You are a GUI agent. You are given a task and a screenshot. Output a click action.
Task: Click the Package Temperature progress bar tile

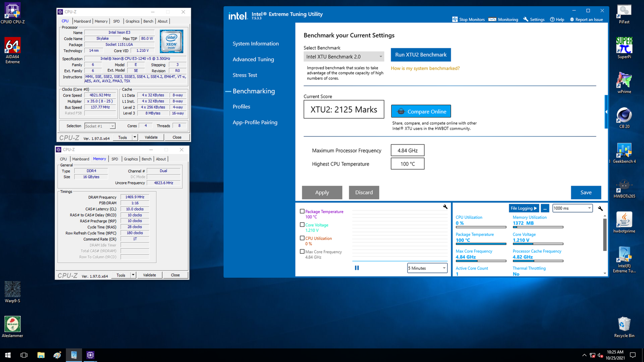point(481,244)
